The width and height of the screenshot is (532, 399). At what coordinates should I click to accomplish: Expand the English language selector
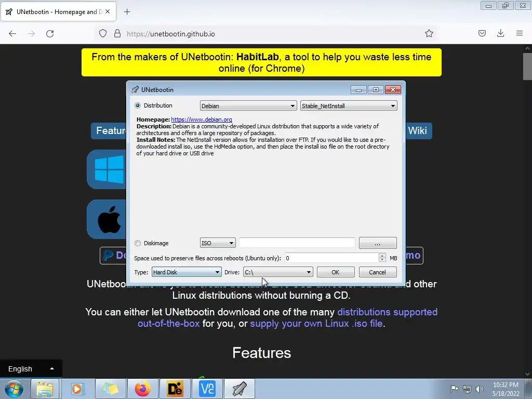(x=31, y=369)
